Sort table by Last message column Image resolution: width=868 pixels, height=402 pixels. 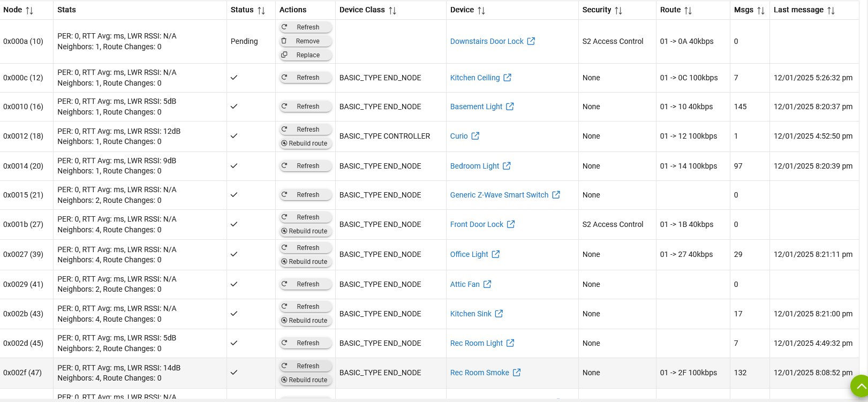point(831,10)
